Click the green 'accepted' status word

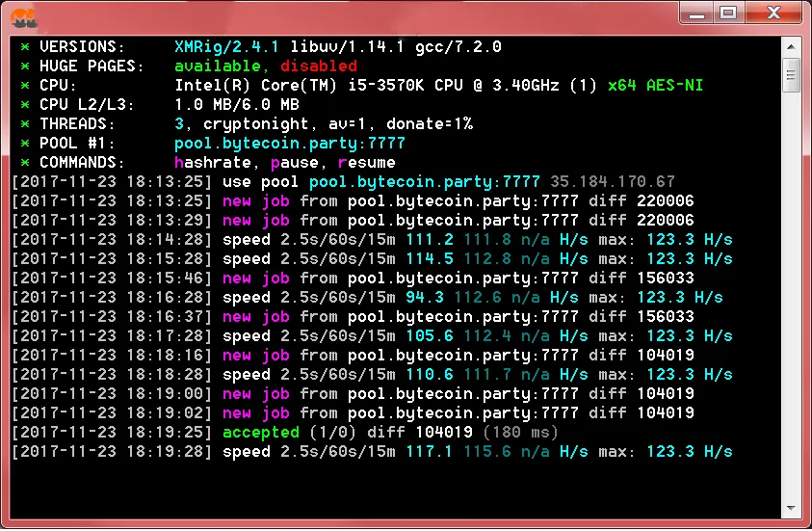(261, 433)
